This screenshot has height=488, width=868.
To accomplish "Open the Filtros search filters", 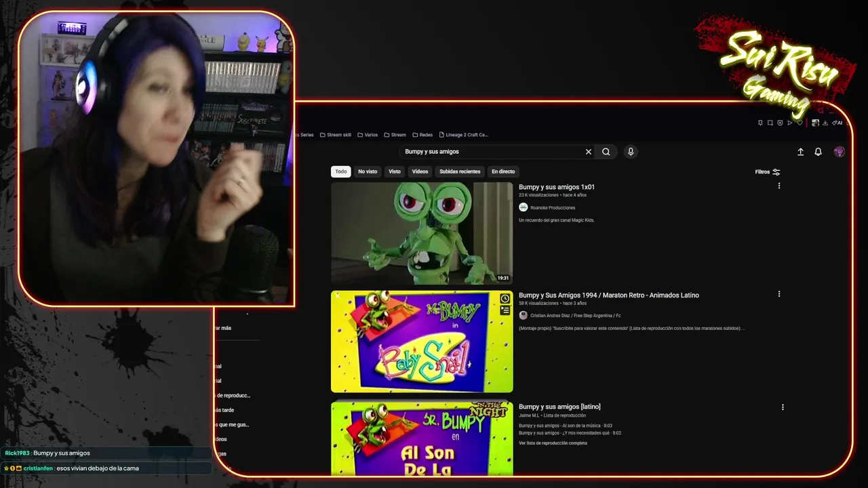I will pos(768,172).
